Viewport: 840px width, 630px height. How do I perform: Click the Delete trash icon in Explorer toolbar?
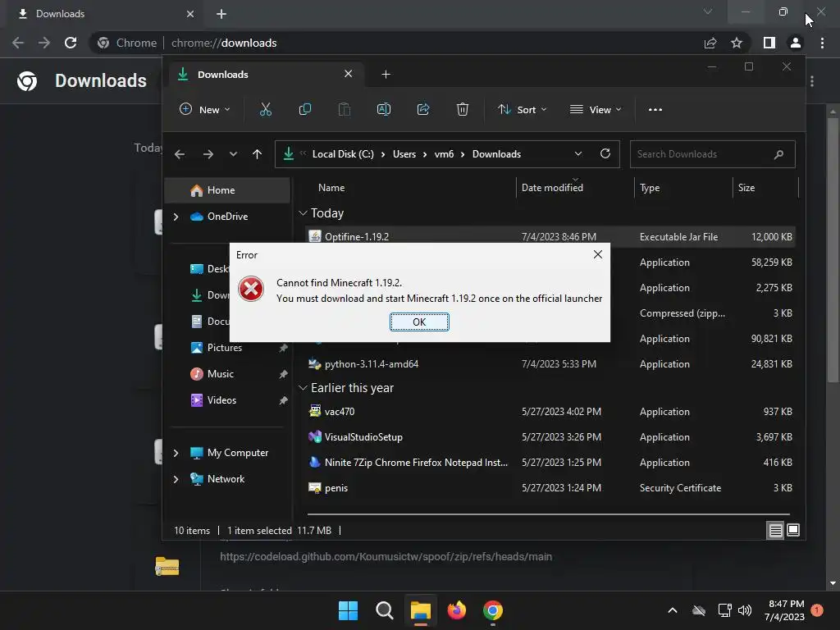(x=463, y=110)
